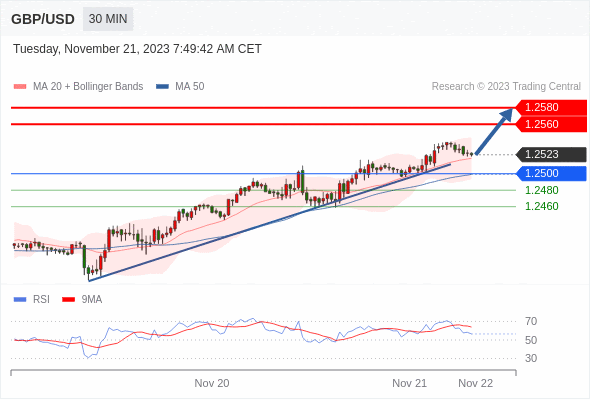Click the 30 MIN timeframe badge

108,19
